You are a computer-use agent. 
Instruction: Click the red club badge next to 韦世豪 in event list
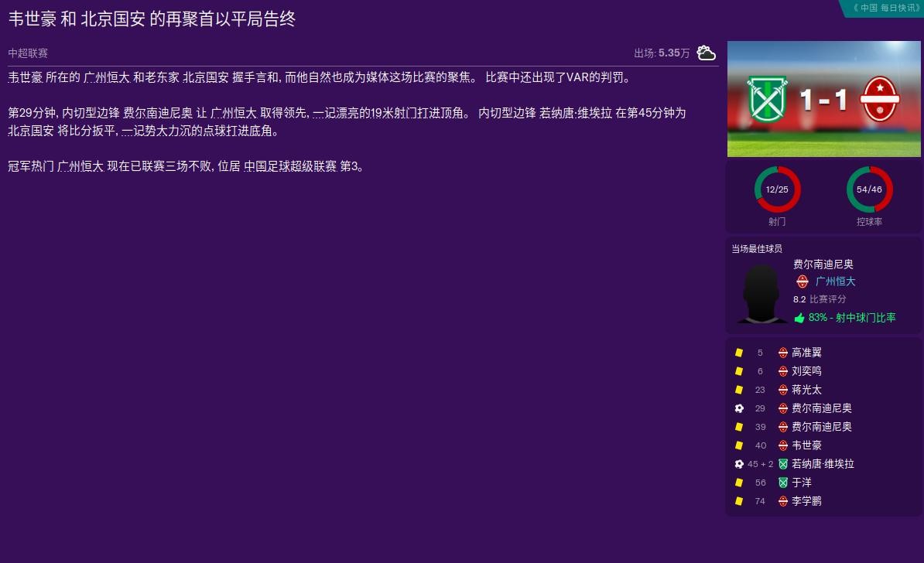[783, 445]
